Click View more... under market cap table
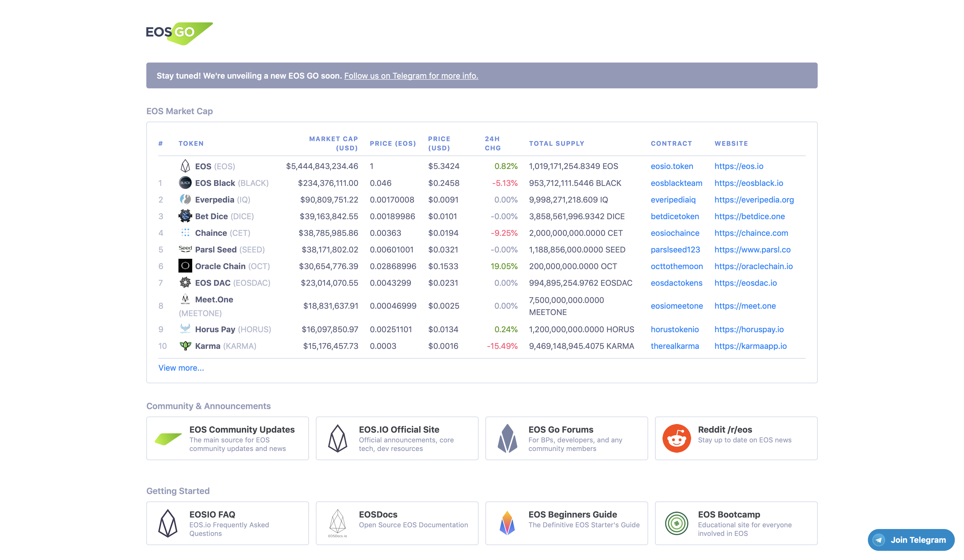 point(181,368)
